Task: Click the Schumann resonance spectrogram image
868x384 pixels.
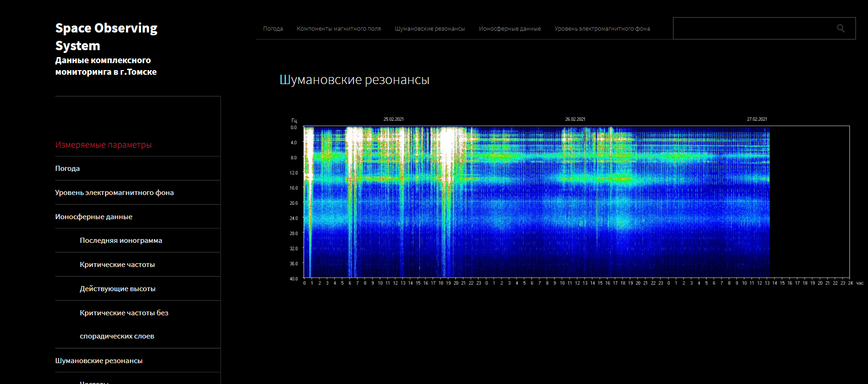Action: (576, 202)
